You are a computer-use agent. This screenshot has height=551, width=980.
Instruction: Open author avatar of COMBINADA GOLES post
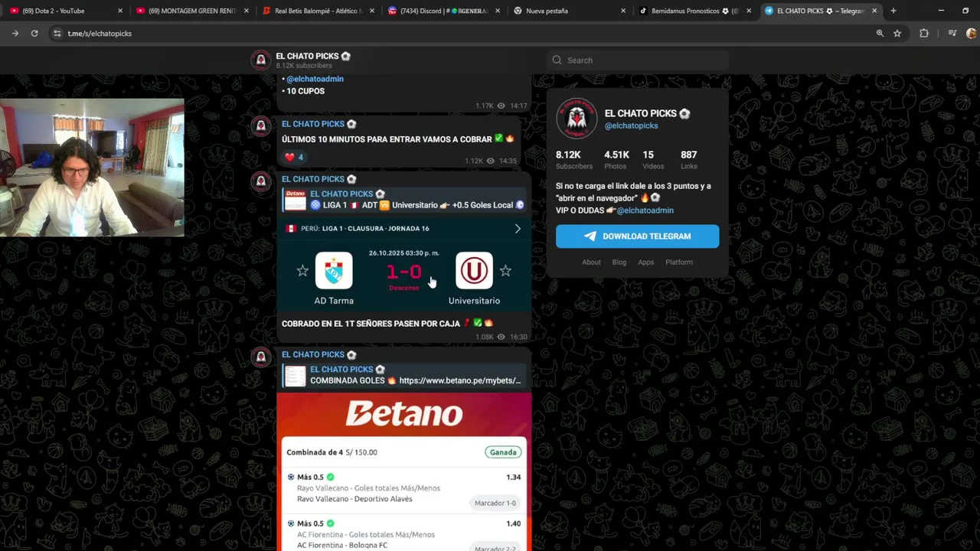(x=261, y=357)
